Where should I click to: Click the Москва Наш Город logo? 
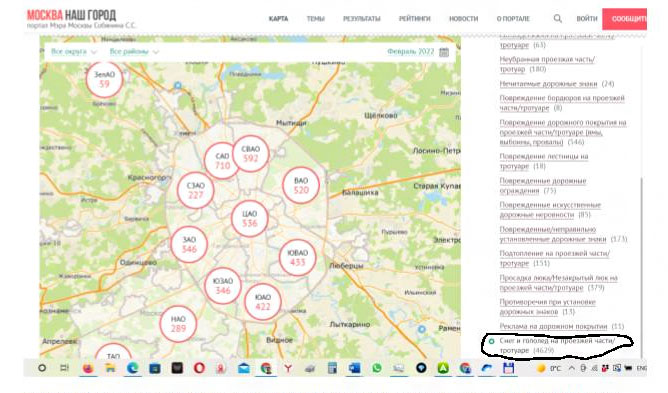click(72, 15)
